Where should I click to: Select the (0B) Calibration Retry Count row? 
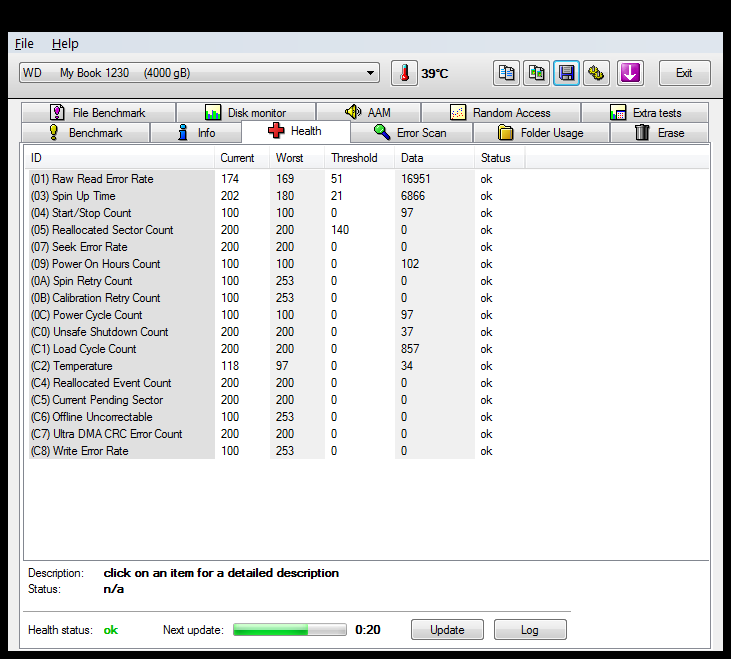275,298
